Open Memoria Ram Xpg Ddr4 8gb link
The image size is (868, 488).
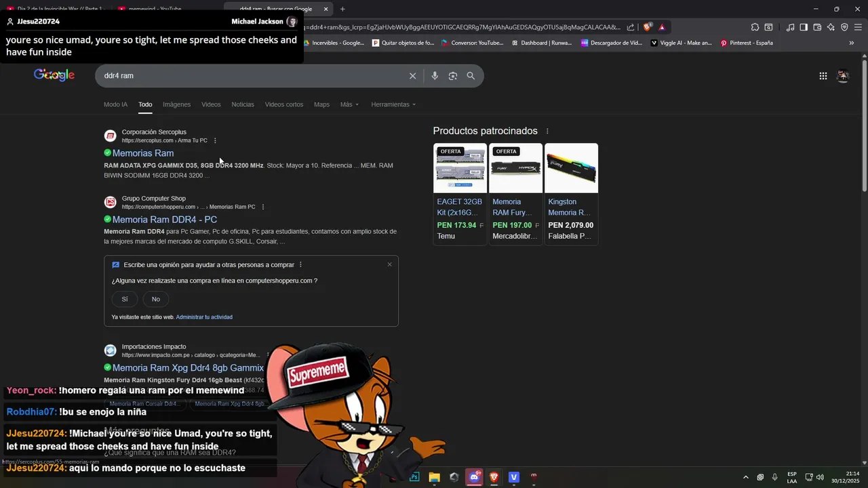188,368
